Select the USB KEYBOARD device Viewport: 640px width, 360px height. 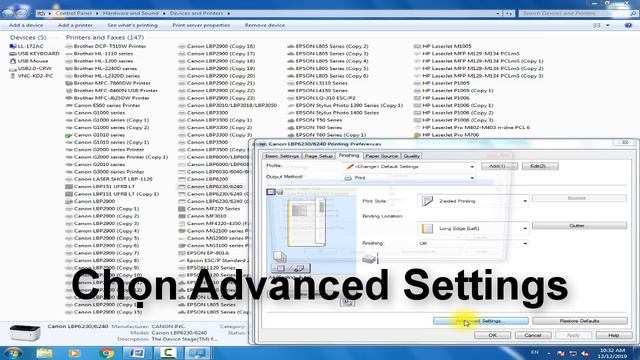click(x=34, y=53)
